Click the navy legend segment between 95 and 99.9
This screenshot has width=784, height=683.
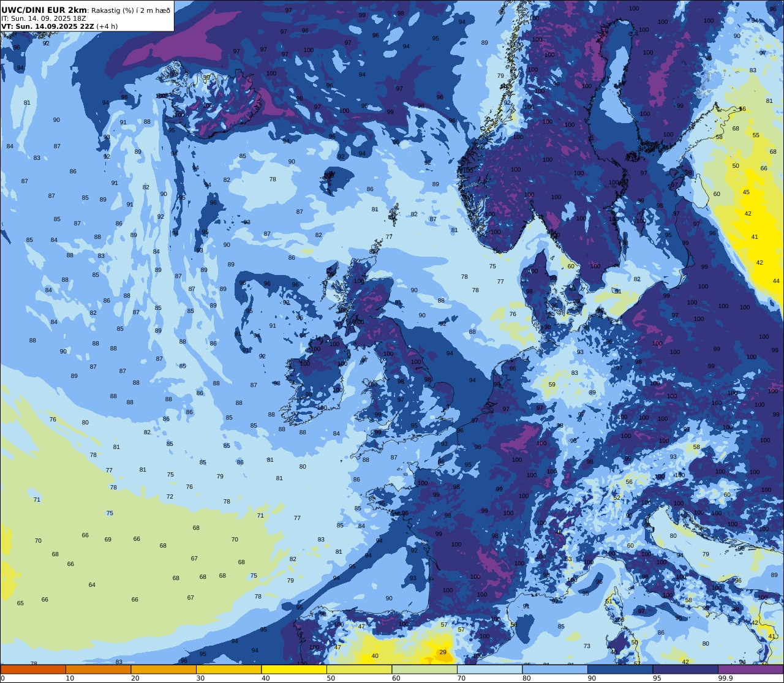(x=685, y=669)
